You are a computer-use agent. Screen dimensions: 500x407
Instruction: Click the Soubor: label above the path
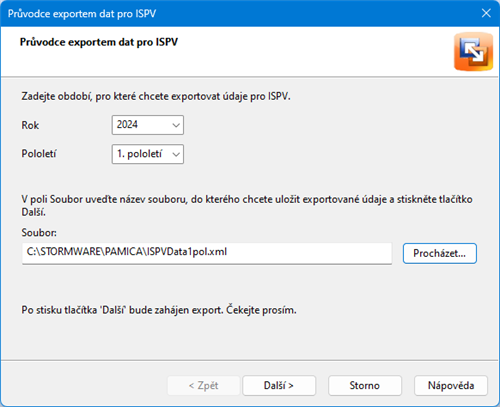[39, 232]
